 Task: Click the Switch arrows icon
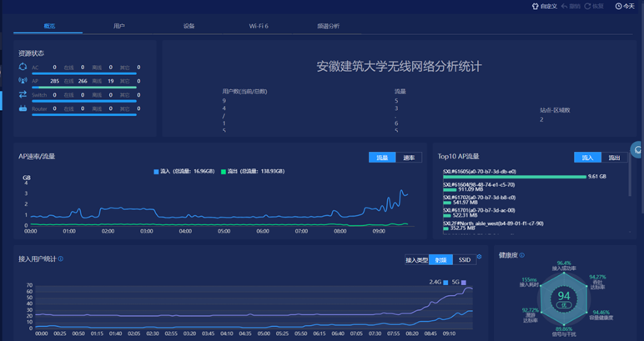[23, 95]
